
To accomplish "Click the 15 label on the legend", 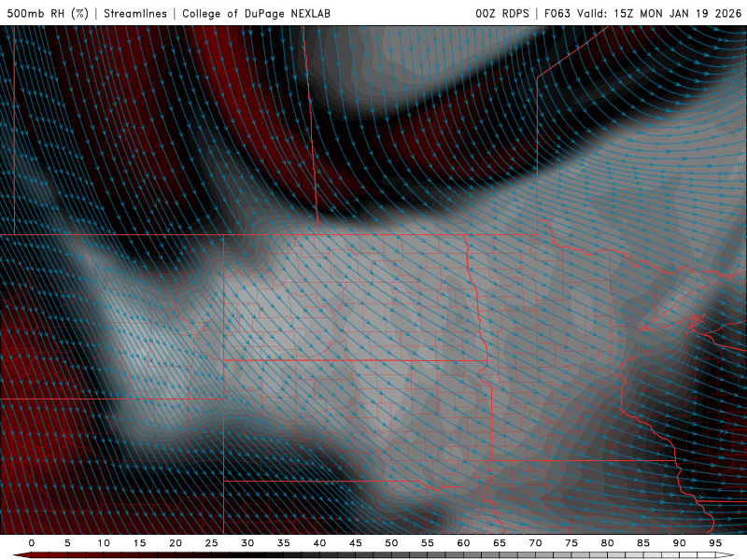I will [x=139, y=543].
